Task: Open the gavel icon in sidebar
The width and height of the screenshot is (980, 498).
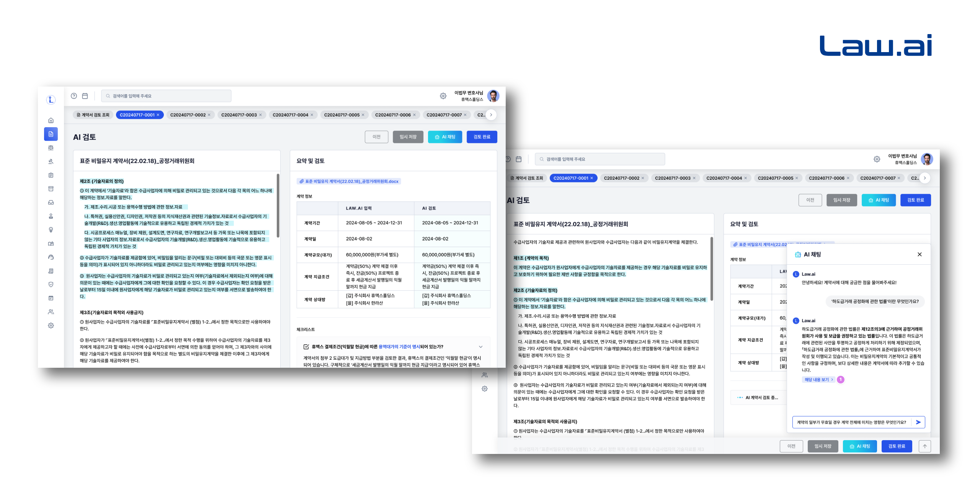Action: pos(51,161)
